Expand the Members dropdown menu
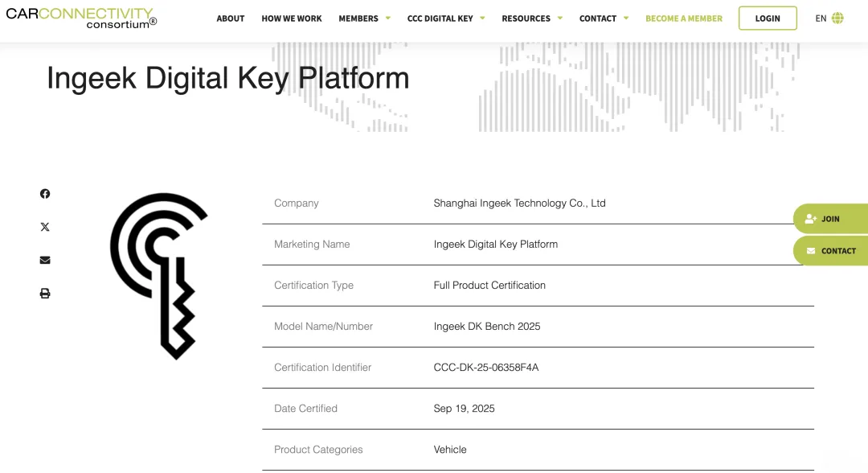The width and height of the screenshot is (868, 473). click(364, 19)
